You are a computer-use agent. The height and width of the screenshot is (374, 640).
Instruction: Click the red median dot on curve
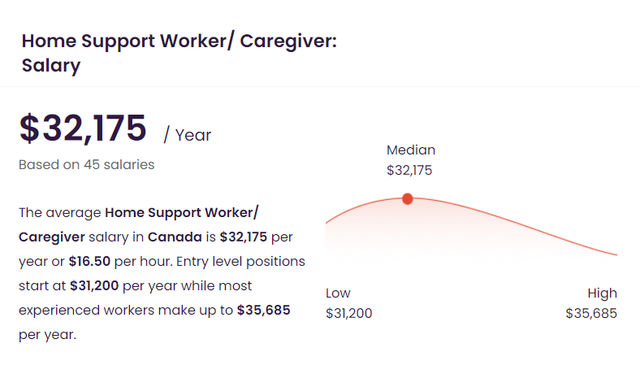pyautogui.click(x=407, y=199)
